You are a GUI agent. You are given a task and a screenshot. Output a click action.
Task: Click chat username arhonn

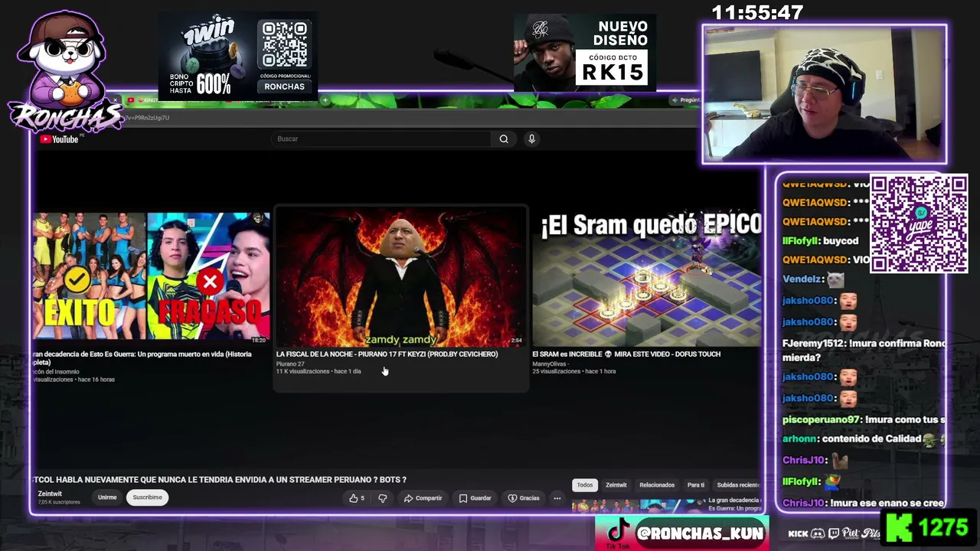tap(799, 439)
